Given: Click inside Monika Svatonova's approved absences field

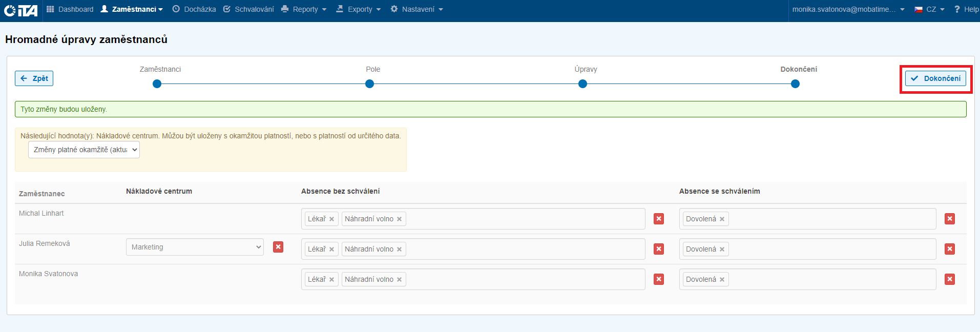Looking at the screenshot, I should coord(830,279).
